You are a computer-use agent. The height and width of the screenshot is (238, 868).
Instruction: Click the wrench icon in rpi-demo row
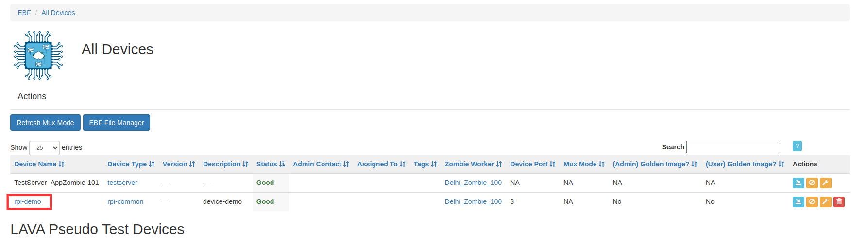point(825,201)
